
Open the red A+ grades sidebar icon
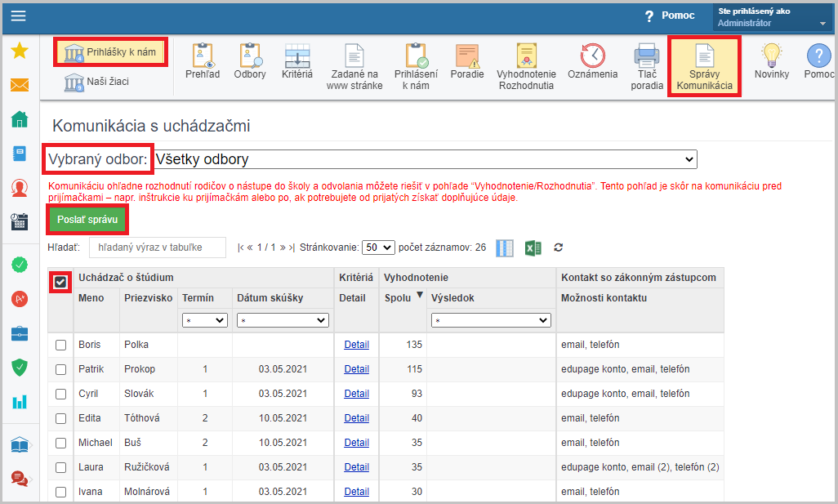click(x=20, y=299)
